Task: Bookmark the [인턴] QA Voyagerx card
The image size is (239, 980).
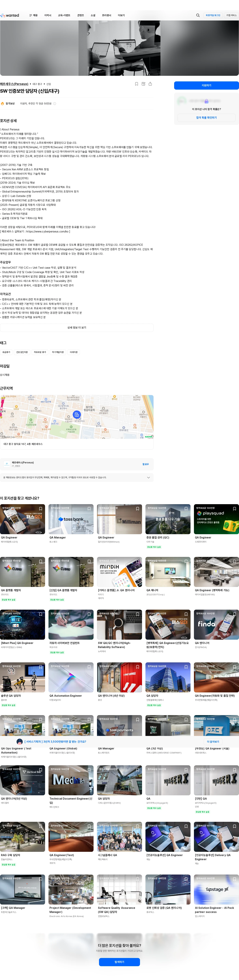Action: [x=235, y=770]
